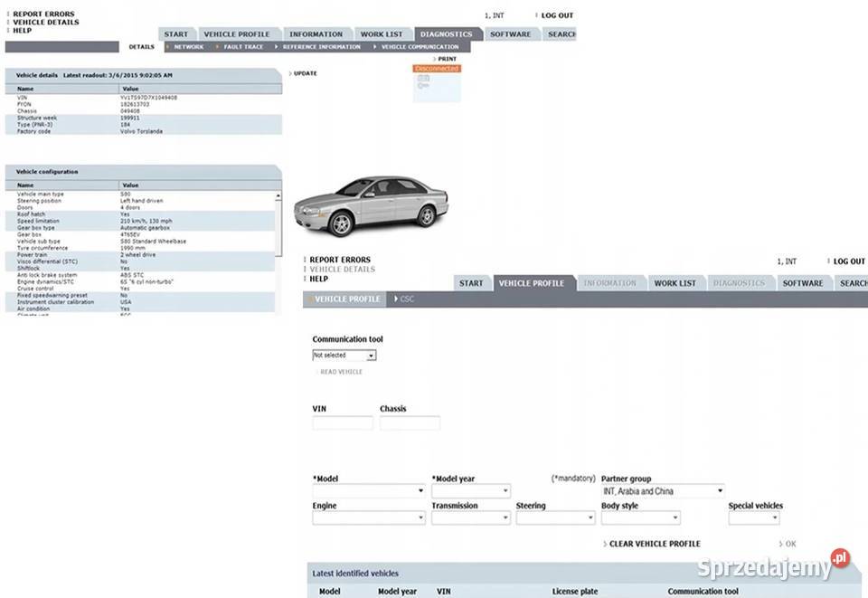Click UPDATE beside Vehicle details
The width and height of the screenshot is (868, 598).
(x=305, y=73)
